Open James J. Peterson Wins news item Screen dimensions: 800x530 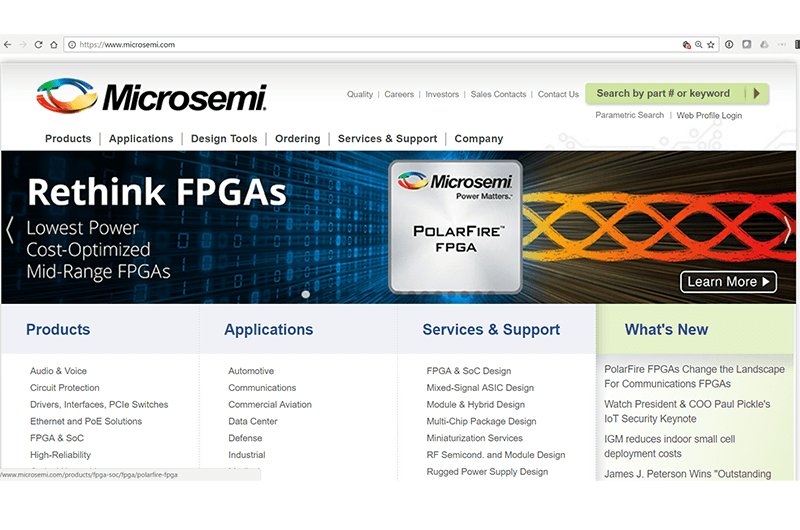[687, 474]
